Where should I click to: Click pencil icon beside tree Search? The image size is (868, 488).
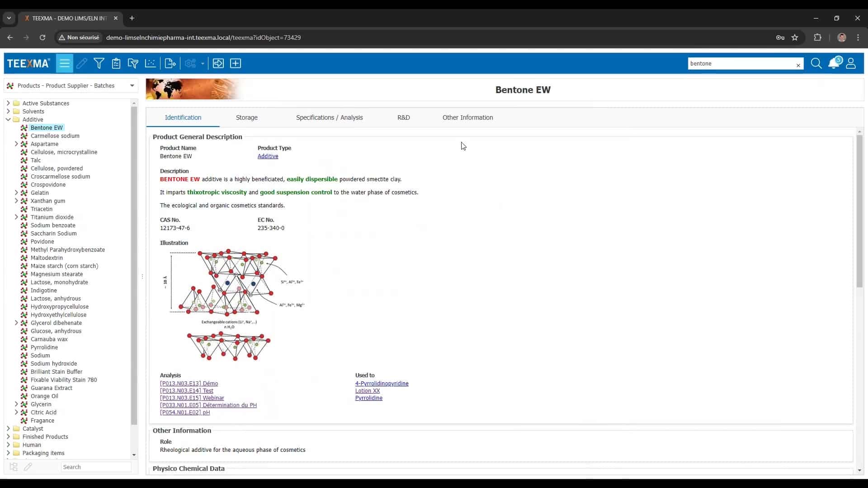point(28,467)
